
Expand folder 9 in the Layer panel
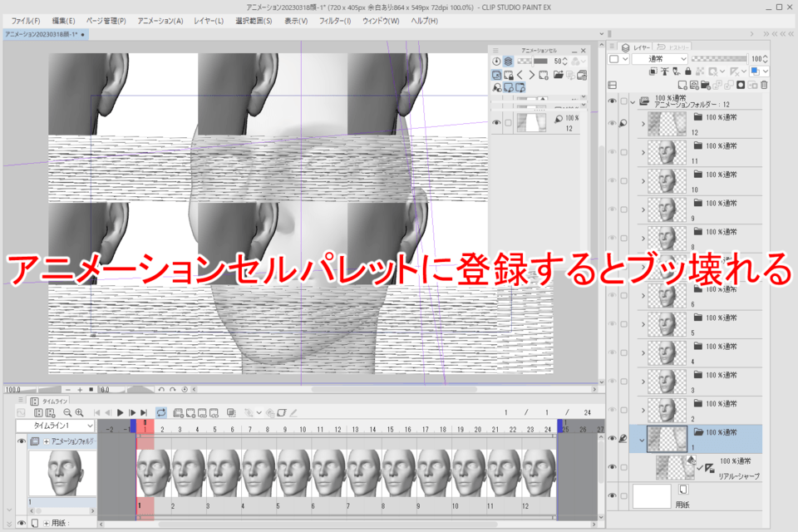(x=643, y=209)
